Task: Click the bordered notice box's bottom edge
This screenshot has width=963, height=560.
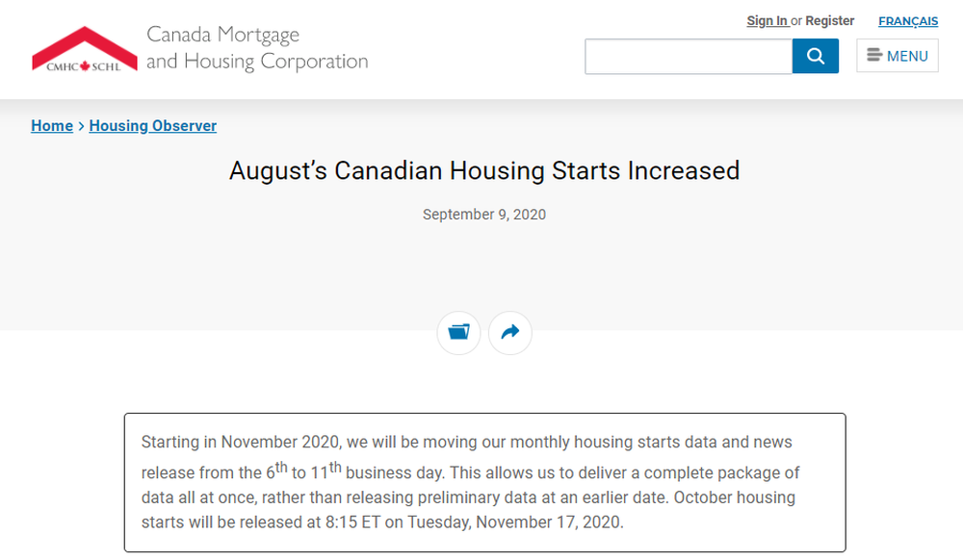Action: [x=485, y=551]
